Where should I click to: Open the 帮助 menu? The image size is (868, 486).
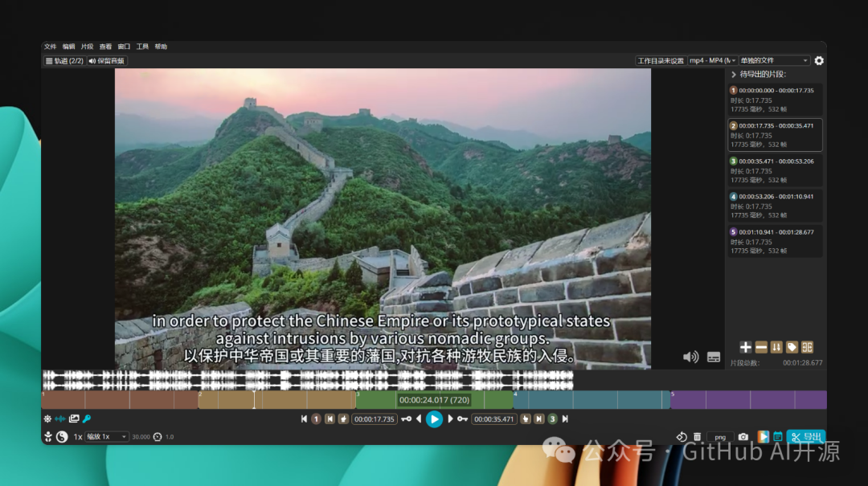[x=161, y=47]
